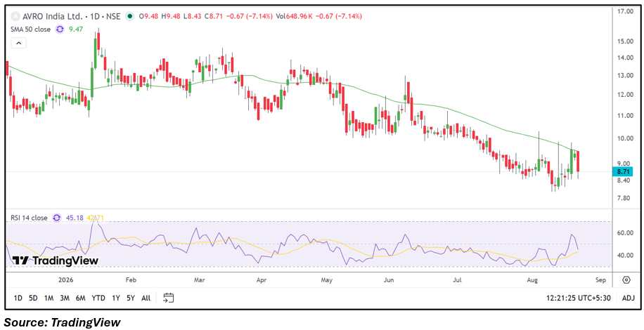Viewport: 644px width, 330px height.
Task: Click the Feb label on time axis
Action: (130, 280)
